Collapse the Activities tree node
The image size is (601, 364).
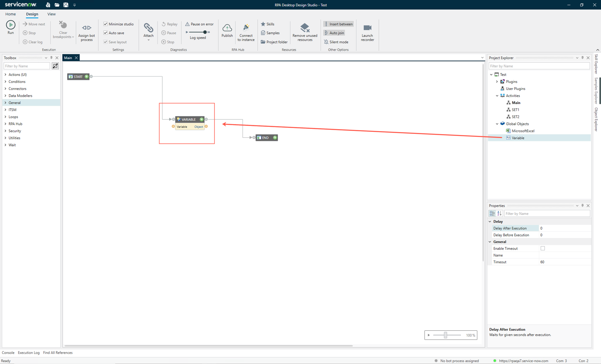pyautogui.click(x=497, y=96)
